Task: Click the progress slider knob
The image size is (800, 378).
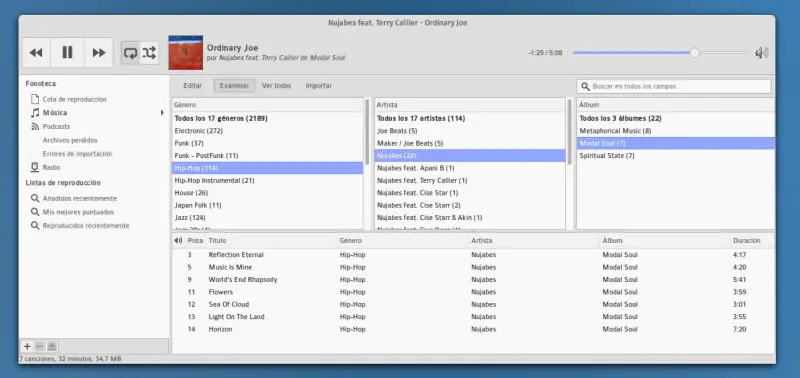Action: [x=694, y=53]
